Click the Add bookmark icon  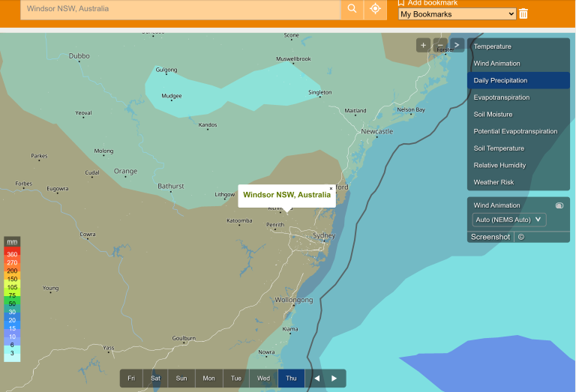click(401, 3)
